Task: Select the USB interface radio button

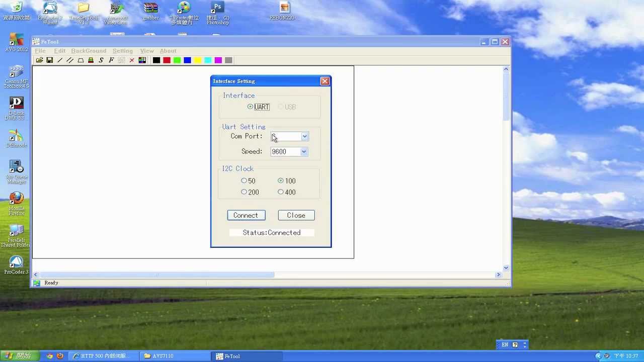Action: coord(281,107)
